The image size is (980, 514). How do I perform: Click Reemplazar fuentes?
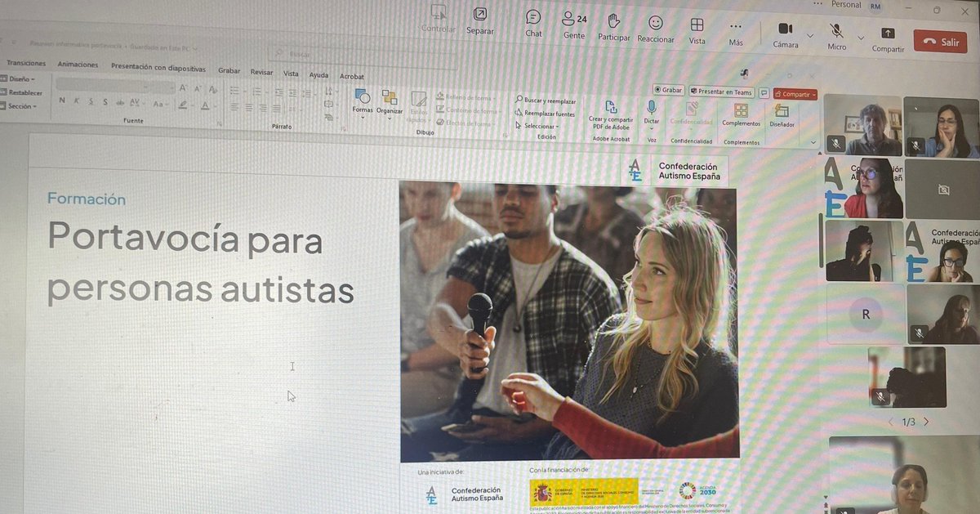click(x=545, y=114)
